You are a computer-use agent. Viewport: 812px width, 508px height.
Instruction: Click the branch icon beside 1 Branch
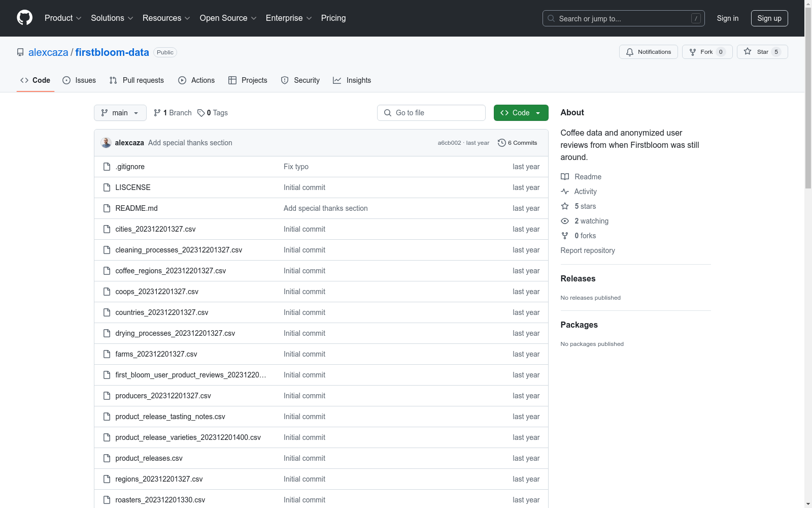157,113
